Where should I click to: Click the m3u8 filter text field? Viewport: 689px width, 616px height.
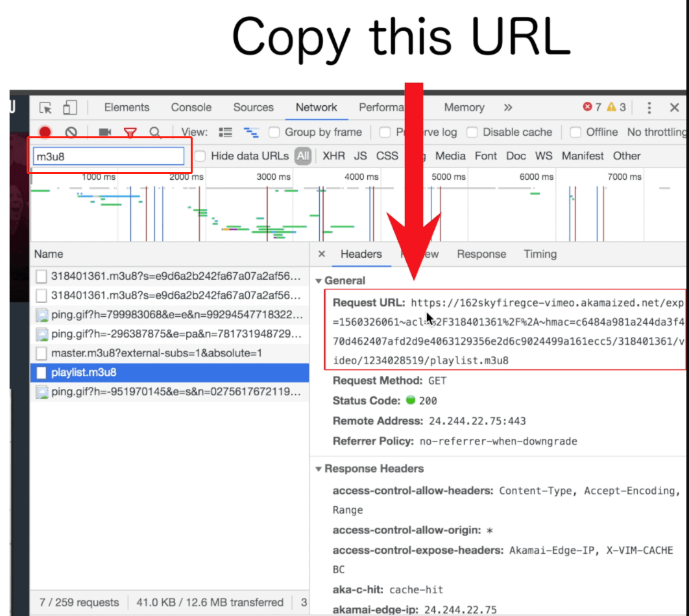(108, 156)
